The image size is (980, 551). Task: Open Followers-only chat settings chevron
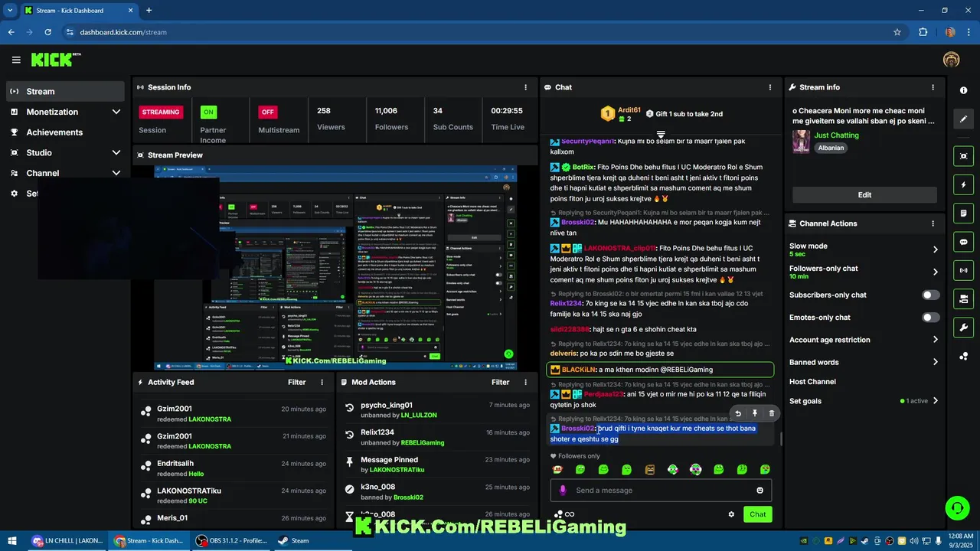(x=935, y=272)
